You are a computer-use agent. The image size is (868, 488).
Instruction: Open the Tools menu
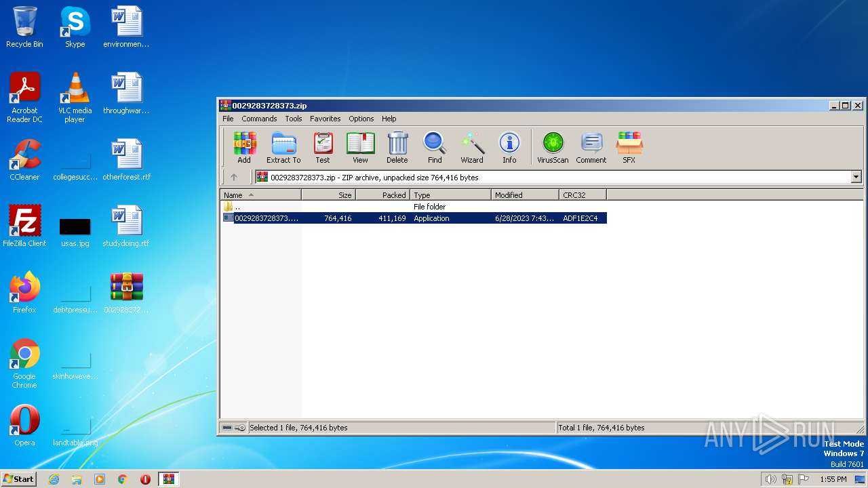[294, 119]
